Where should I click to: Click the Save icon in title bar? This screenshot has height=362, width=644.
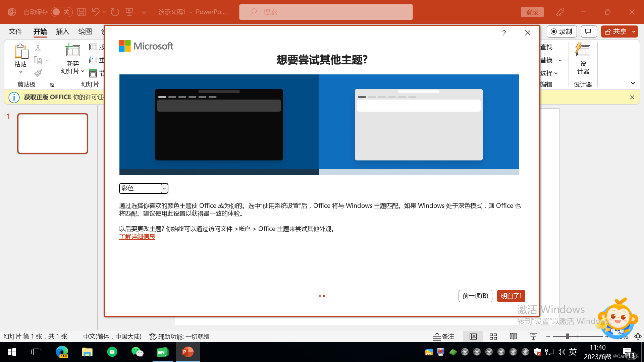point(82,12)
